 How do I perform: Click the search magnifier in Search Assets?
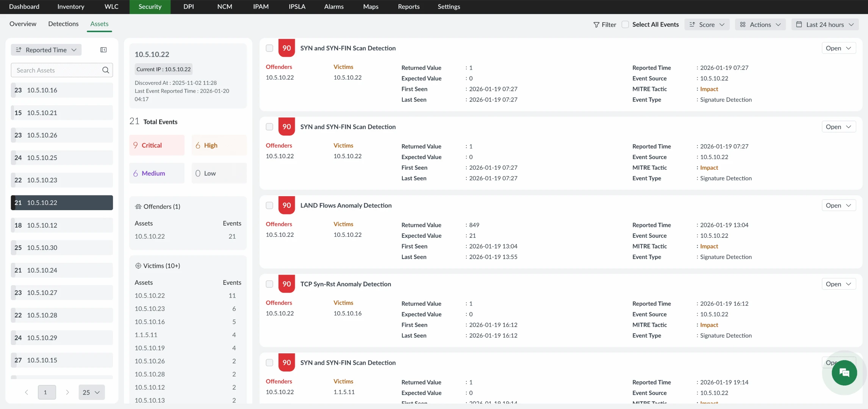coord(106,70)
